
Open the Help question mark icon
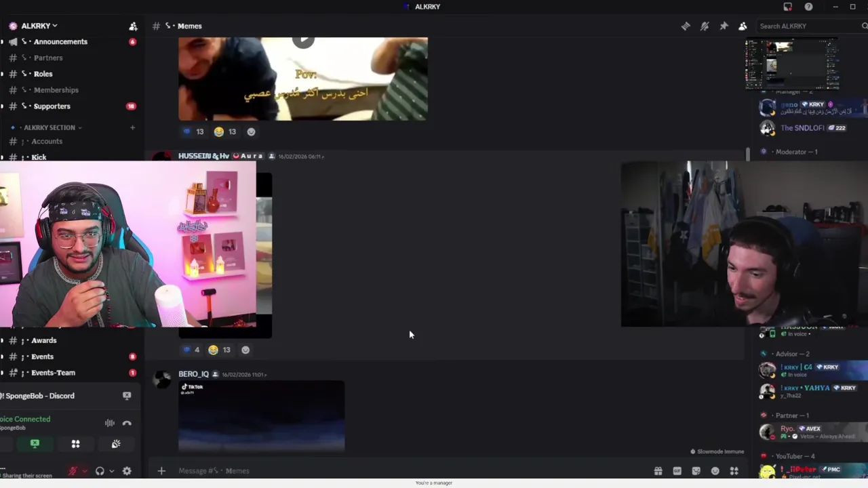pyautogui.click(x=808, y=7)
